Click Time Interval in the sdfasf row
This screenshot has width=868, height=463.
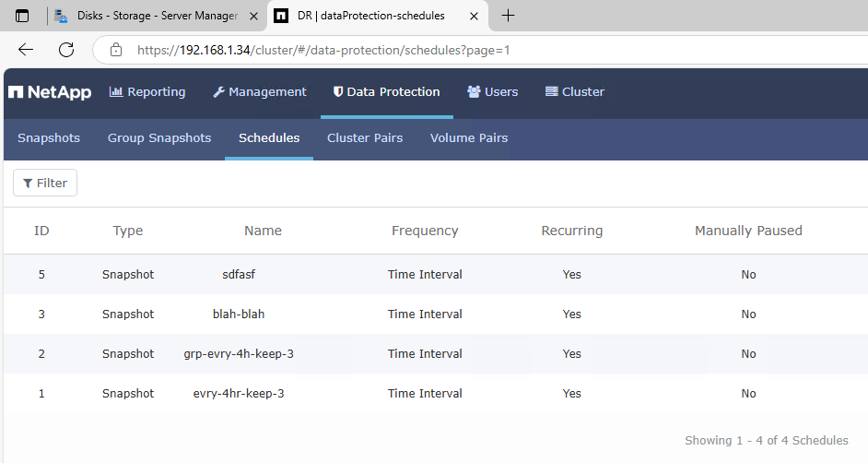tap(425, 274)
